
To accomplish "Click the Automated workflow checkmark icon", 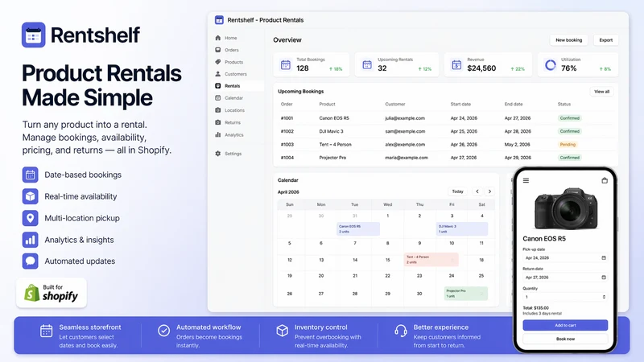I will (164, 331).
